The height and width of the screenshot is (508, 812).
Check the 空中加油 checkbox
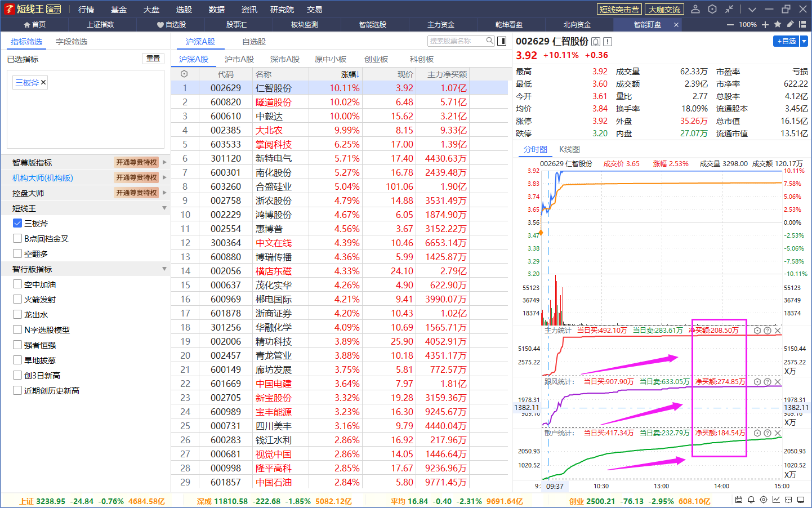(17, 284)
